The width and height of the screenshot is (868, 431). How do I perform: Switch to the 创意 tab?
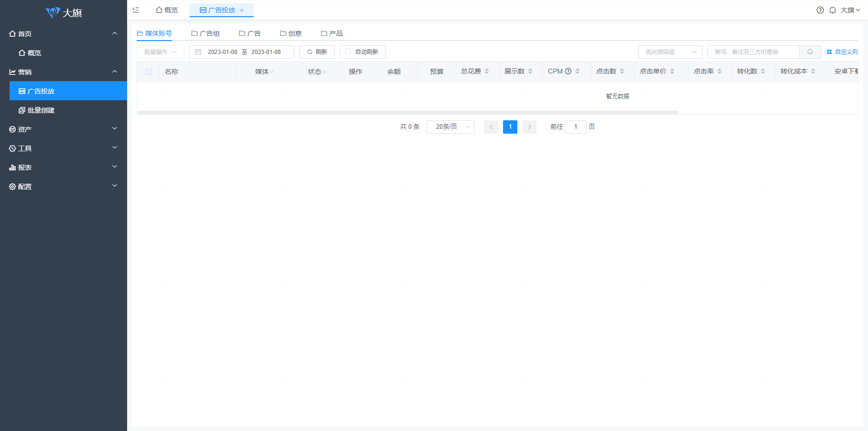point(291,33)
